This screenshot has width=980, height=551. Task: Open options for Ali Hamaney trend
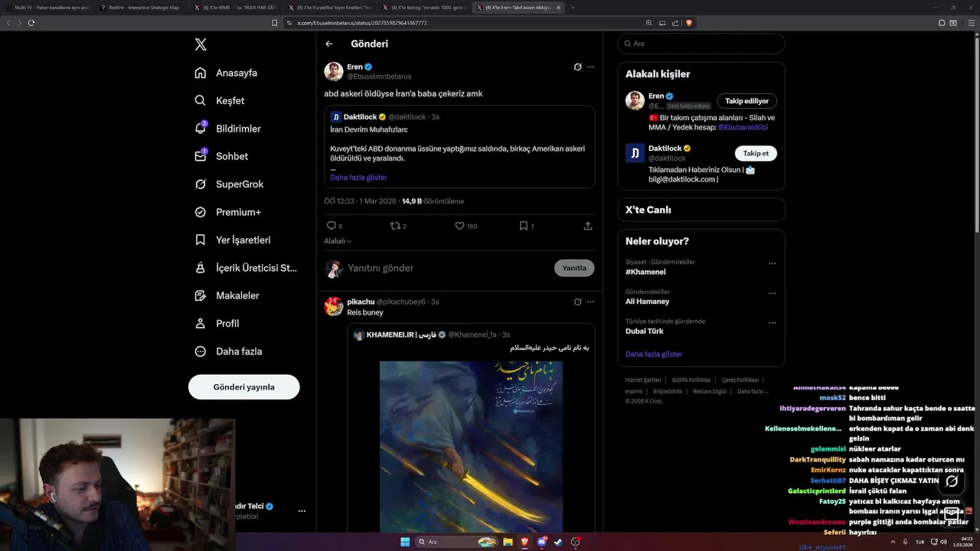(772, 293)
